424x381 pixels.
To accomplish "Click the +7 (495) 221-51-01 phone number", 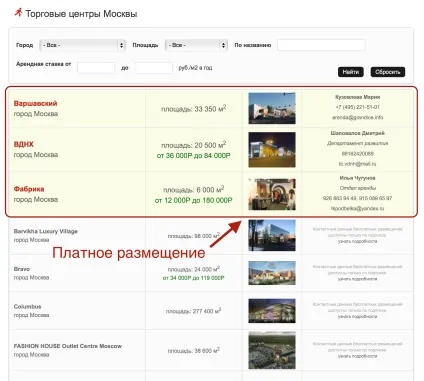I will tap(357, 107).
